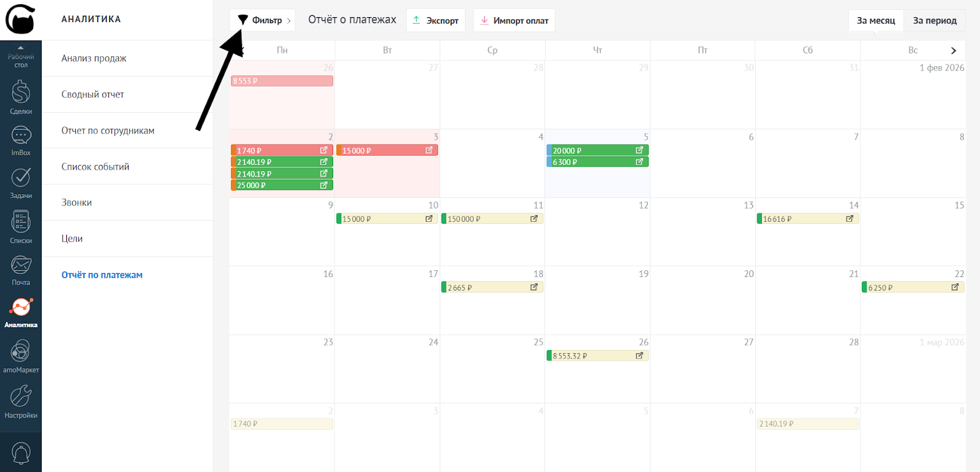Open Анализ продаж report
Screen dimensions: 980x472
coord(94,58)
